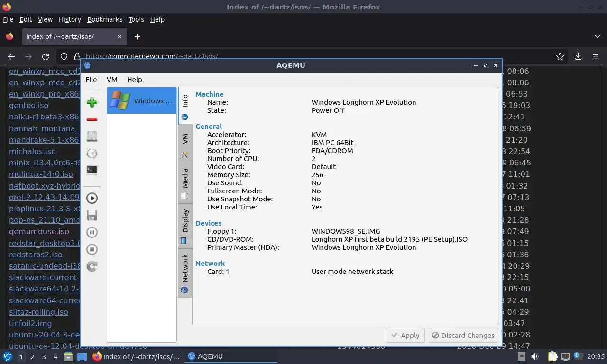
Task: Open the VM snapshots clock icon
Action: click(92, 154)
